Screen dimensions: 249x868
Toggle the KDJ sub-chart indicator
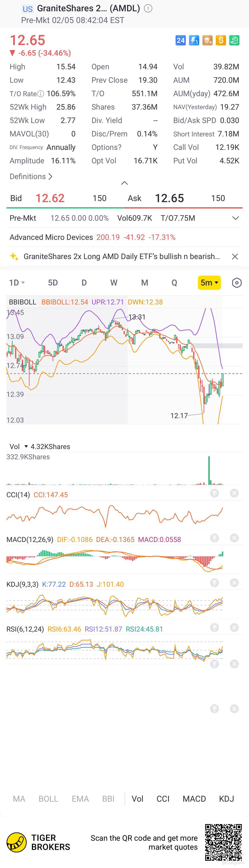[x=226, y=798]
